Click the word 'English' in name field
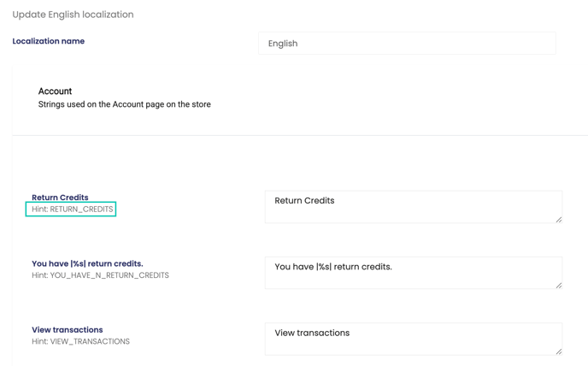 pyautogui.click(x=283, y=44)
